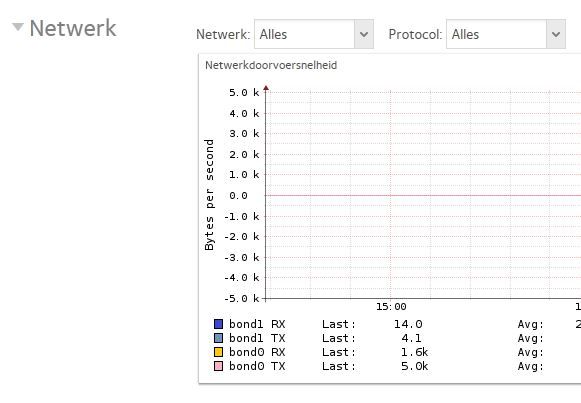Click the bond0 TX legend label
581x403 pixels.
coord(257,366)
